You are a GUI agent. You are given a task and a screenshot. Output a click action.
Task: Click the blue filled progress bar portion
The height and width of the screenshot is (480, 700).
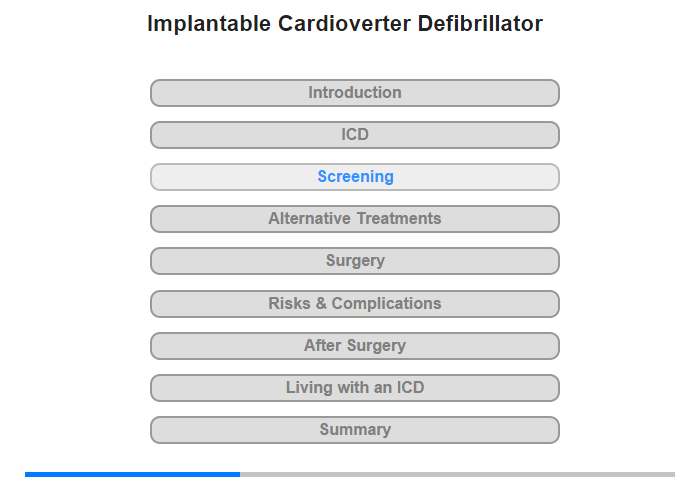point(132,474)
